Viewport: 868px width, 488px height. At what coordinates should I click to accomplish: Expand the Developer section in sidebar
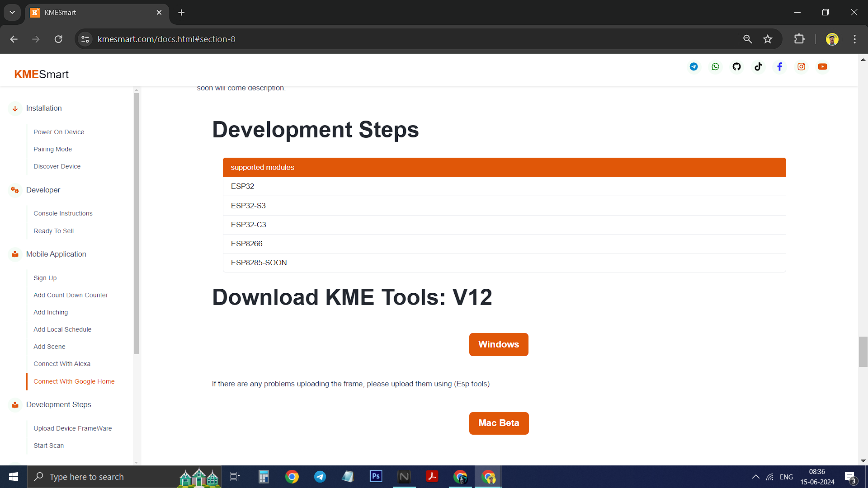pyautogui.click(x=43, y=190)
